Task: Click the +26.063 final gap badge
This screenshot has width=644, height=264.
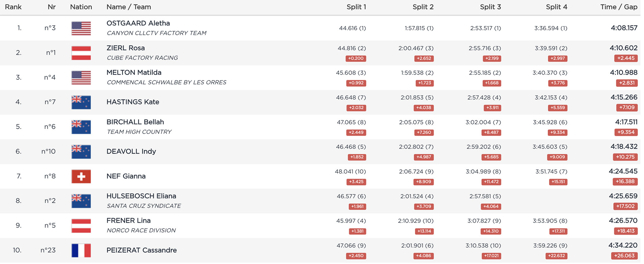Action: point(624,256)
